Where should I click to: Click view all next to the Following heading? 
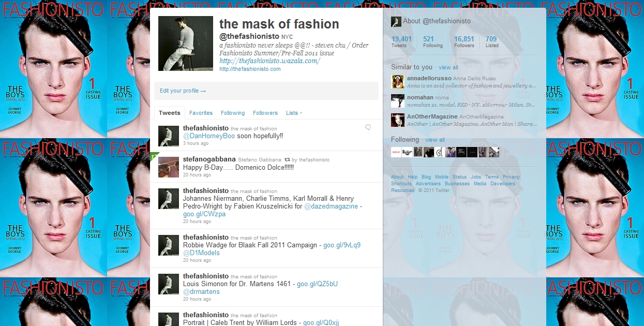click(x=435, y=140)
